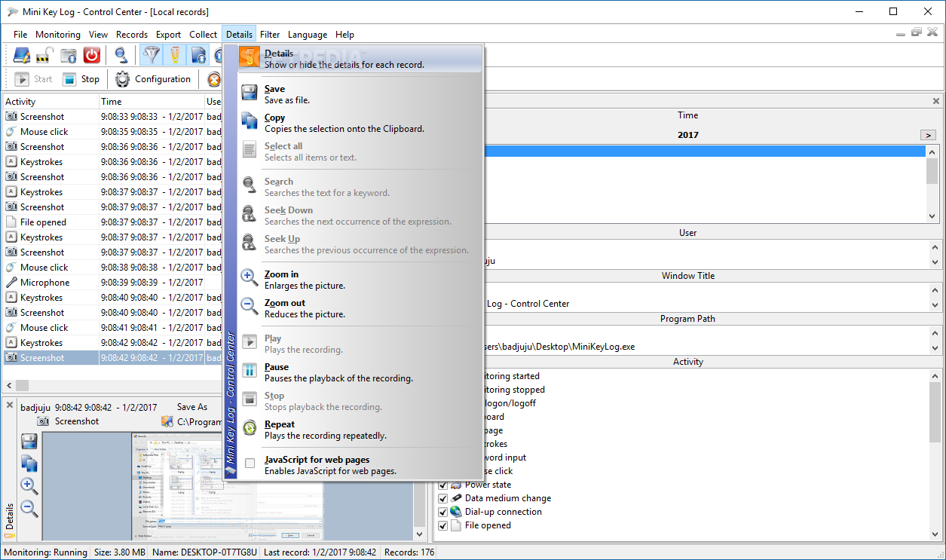Close the filter panel with its X

point(936,101)
